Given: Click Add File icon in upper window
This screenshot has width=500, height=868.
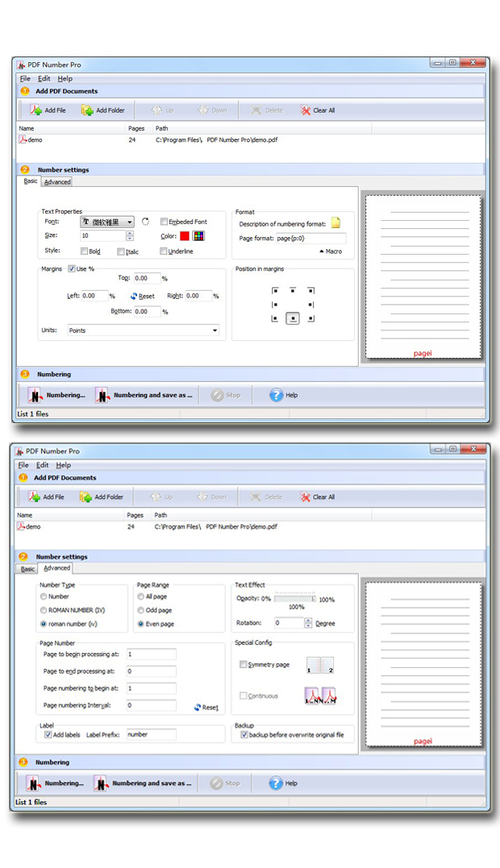Looking at the screenshot, I should [36, 110].
